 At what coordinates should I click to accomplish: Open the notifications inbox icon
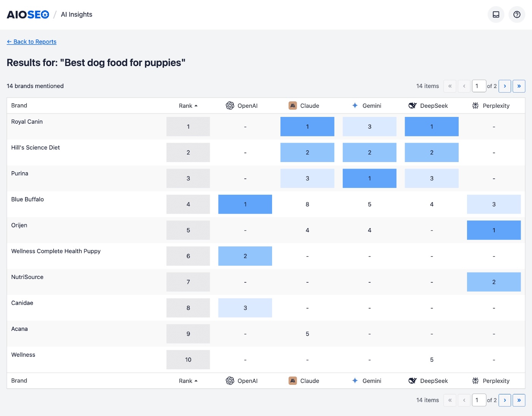(496, 14)
